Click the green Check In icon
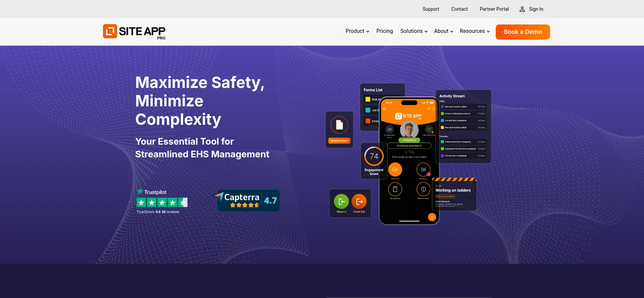 tap(341, 202)
